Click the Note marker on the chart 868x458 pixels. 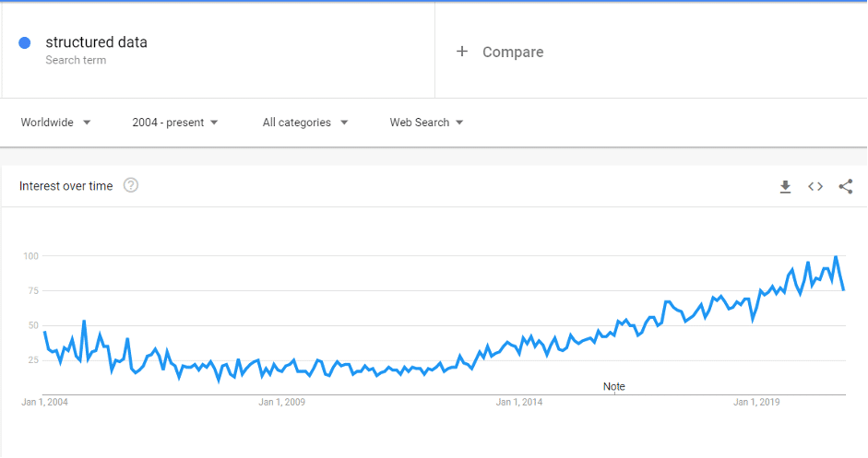[614, 387]
